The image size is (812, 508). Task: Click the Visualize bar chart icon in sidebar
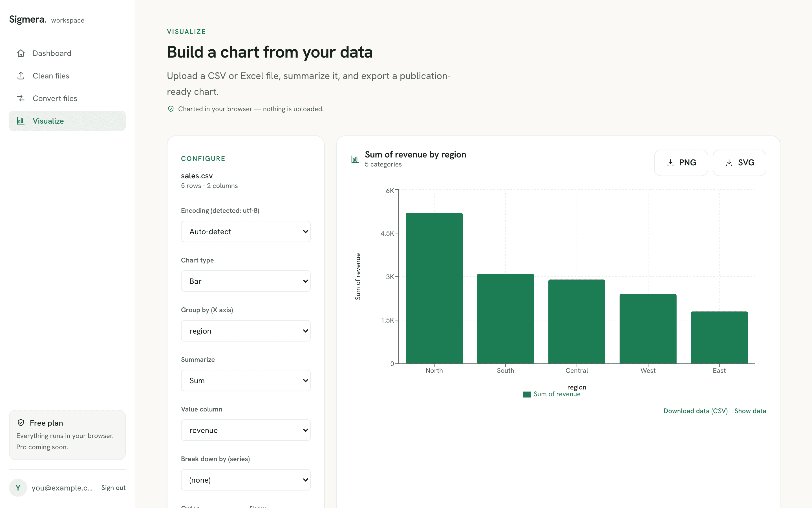21,121
